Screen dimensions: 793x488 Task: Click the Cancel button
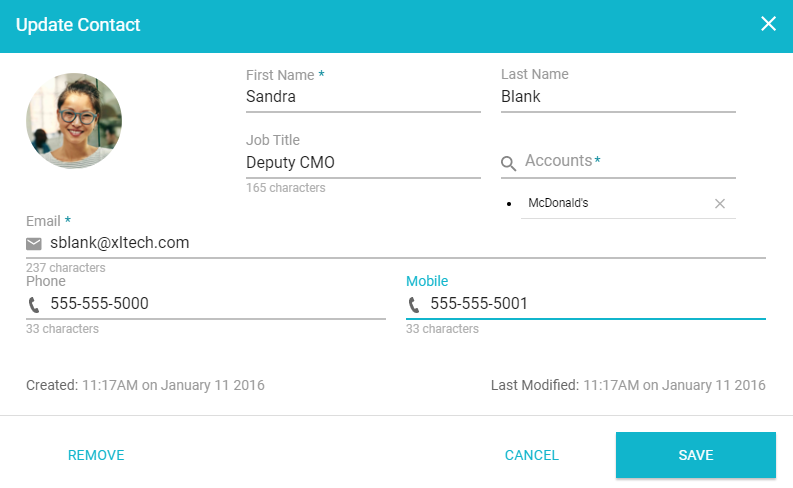pos(531,455)
